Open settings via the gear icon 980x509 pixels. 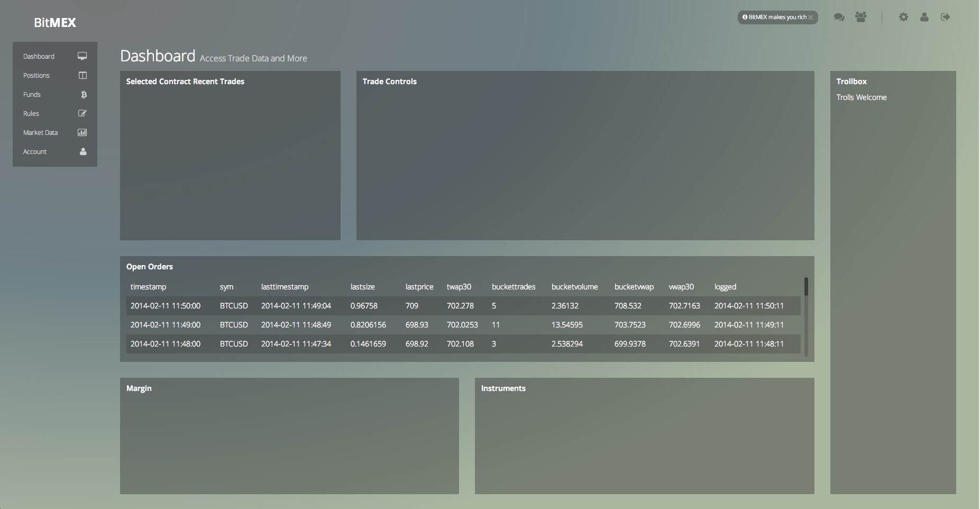(x=903, y=17)
